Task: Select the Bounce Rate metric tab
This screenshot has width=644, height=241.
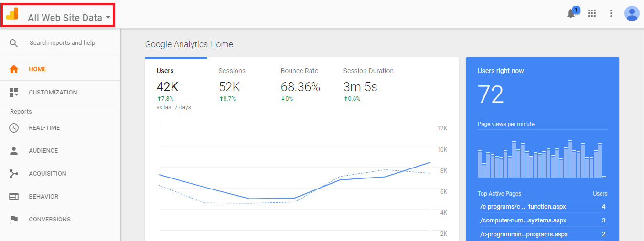Action: (x=301, y=84)
